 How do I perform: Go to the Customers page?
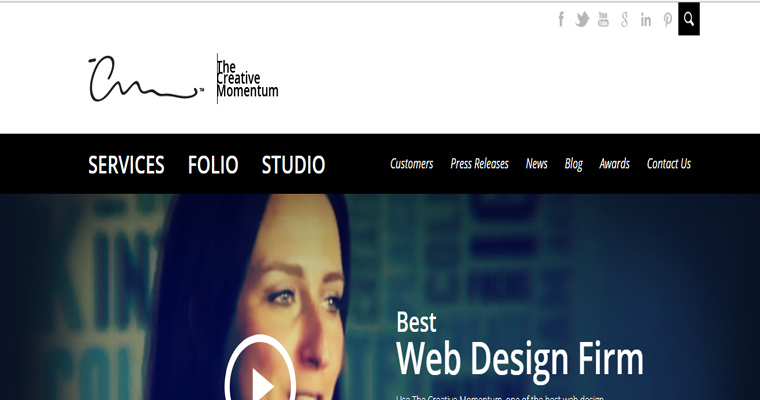click(412, 164)
